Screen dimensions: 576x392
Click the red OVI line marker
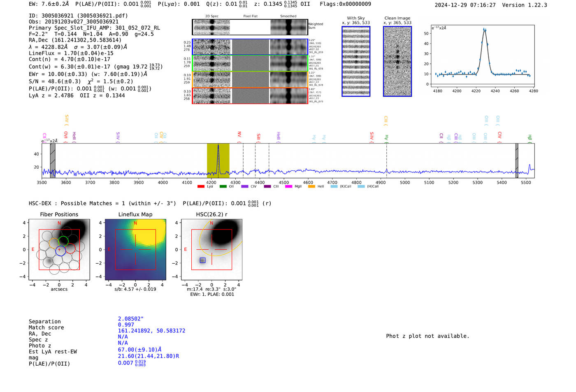[66, 137]
